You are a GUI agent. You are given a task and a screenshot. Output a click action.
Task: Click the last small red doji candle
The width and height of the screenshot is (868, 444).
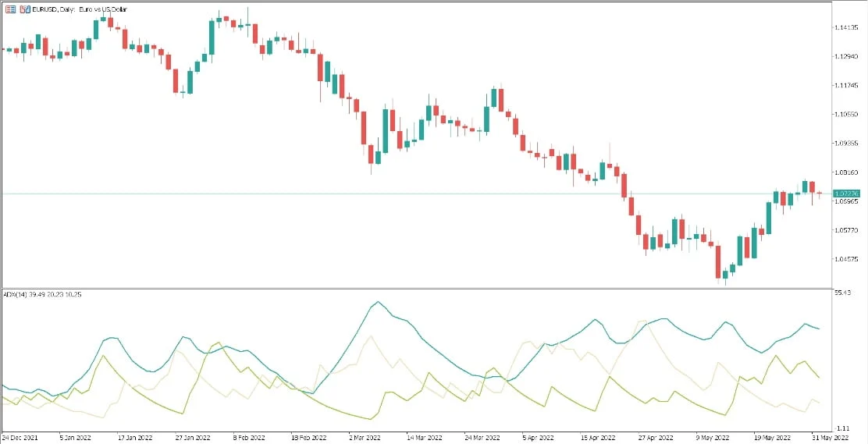tap(820, 194)
